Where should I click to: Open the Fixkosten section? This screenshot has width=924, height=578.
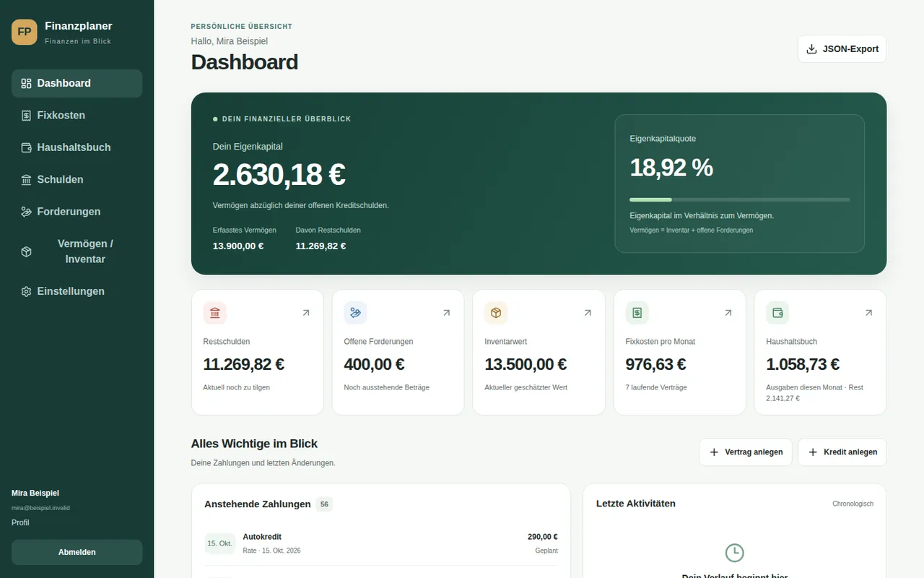click(x=77, y=116)
